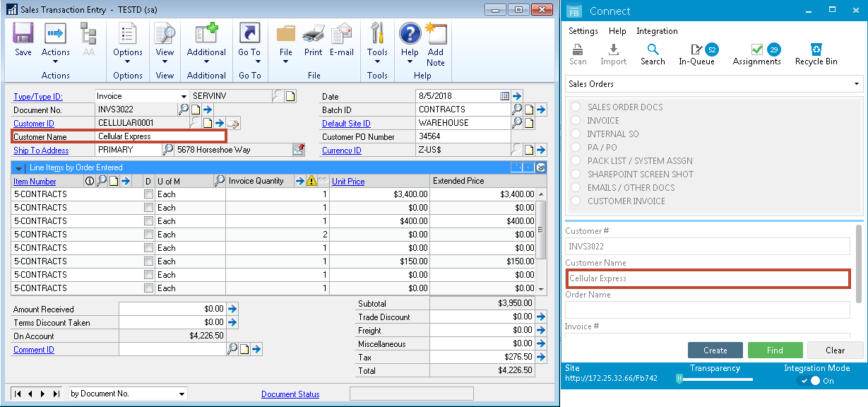Select the INTERNAL SO radio option

pos(576,134)
